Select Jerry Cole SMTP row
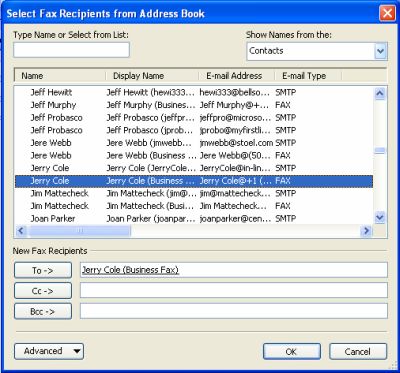This screenshot has width=400, height=373. [194, 168]
